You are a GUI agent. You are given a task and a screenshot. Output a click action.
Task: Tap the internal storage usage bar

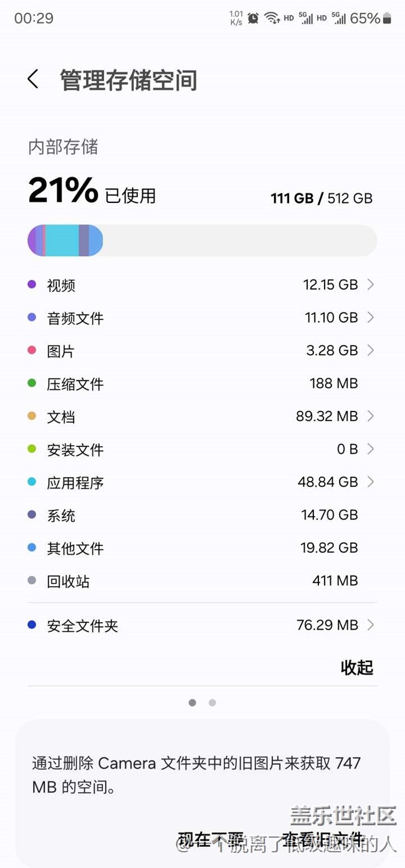(202, 240)
